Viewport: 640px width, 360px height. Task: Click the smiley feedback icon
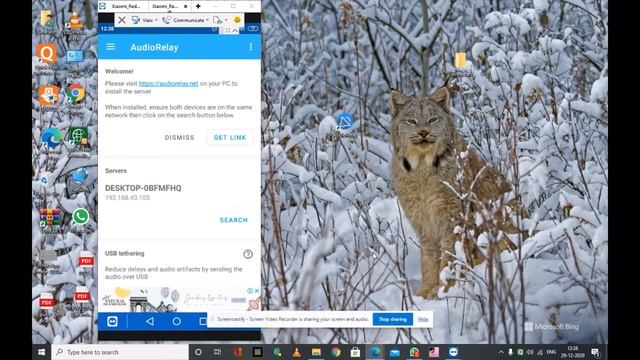(x=237, y=20)
